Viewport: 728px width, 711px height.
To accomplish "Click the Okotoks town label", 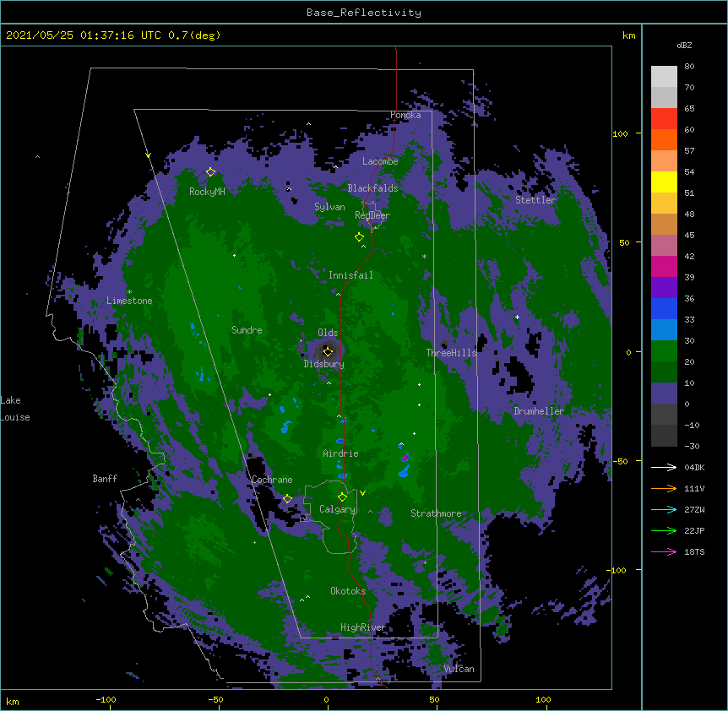I will click(x=348, y=591).
